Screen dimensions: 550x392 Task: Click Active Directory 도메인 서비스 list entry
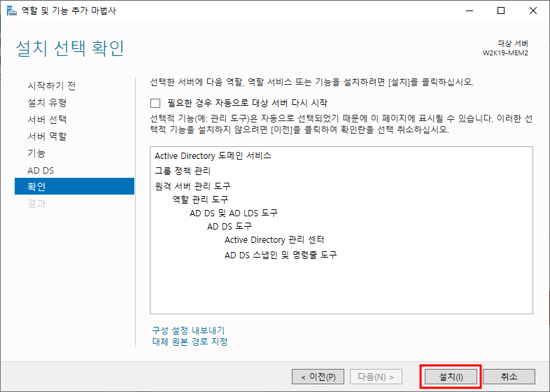(213, 155)
